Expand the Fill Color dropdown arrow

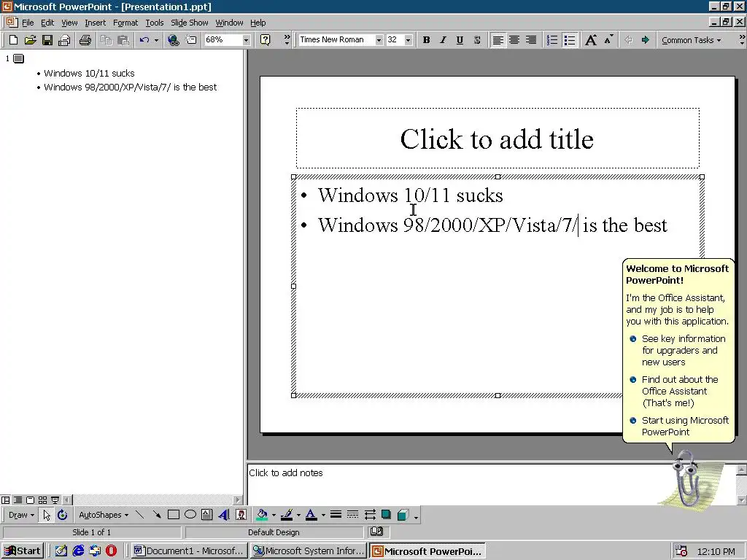coord(274,515)
